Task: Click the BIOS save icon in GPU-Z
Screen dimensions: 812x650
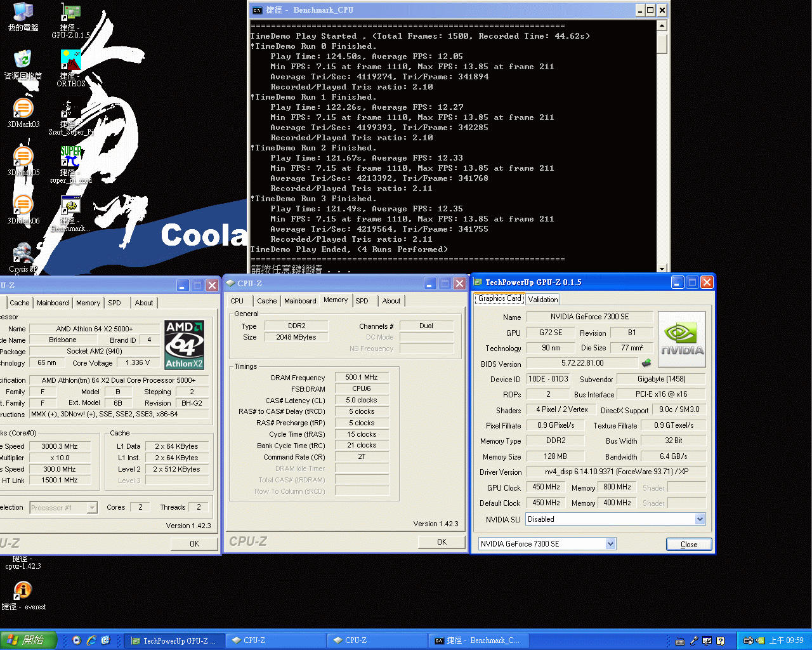Action: click(646, 363)
